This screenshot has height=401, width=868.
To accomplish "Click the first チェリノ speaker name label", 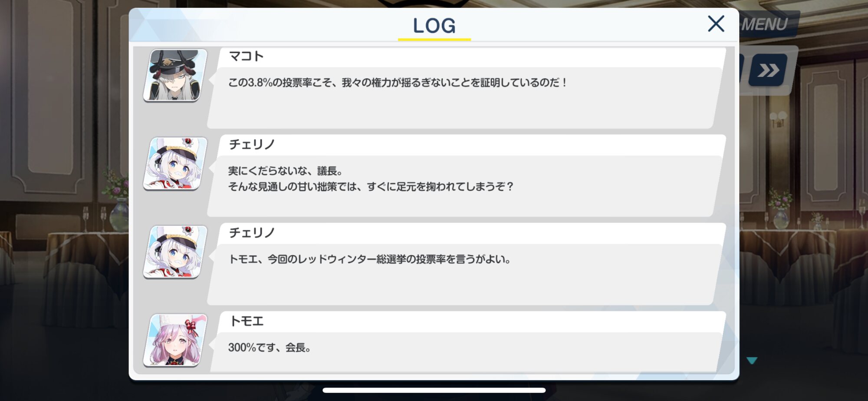I will coord(252,145).
